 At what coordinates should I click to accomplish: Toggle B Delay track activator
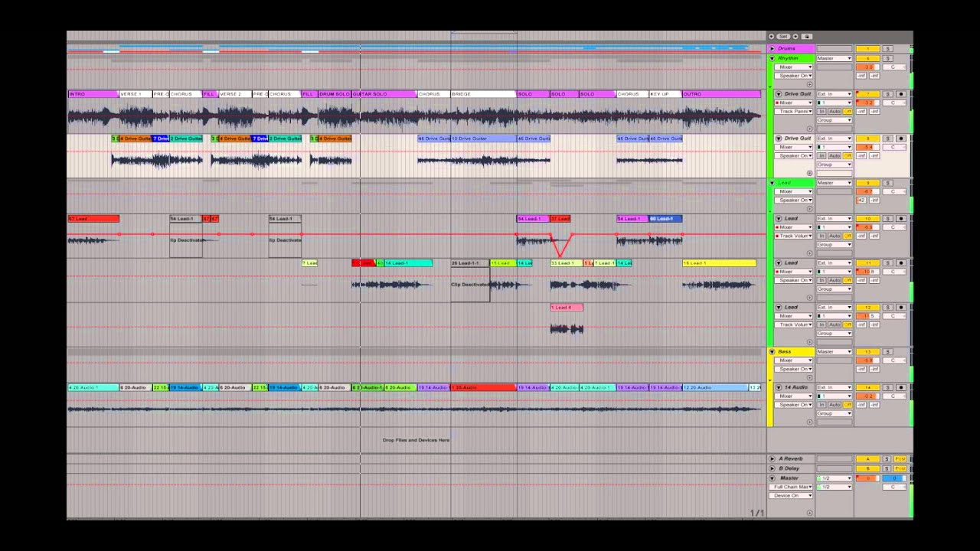point(868,468)
